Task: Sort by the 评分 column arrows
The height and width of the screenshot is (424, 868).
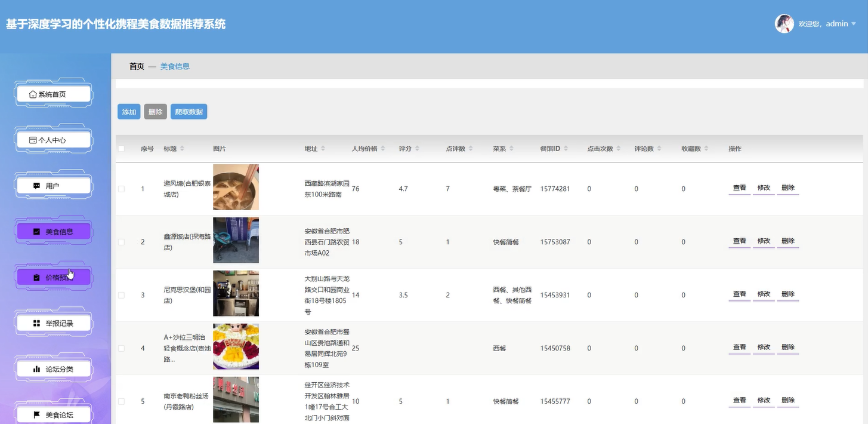Action: pyautogui.click(x=417, y=149)
